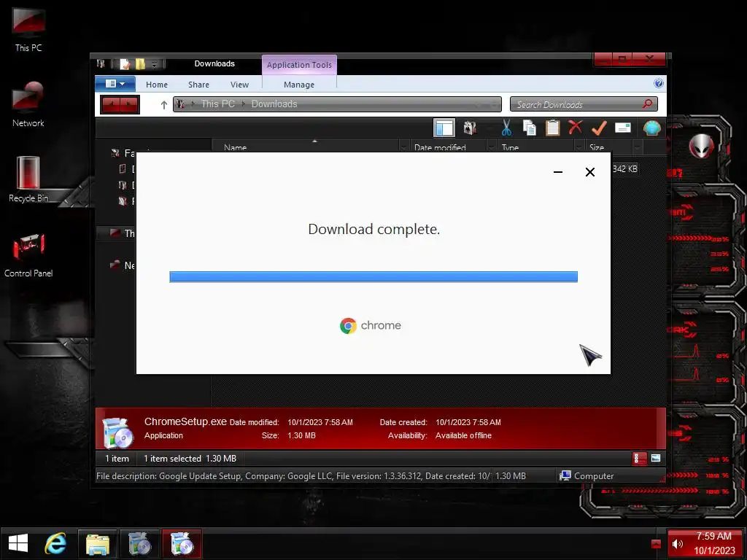Click the globe shell icon in Explorer toolbar
747x560 pixels.
(x=651, y=128)
